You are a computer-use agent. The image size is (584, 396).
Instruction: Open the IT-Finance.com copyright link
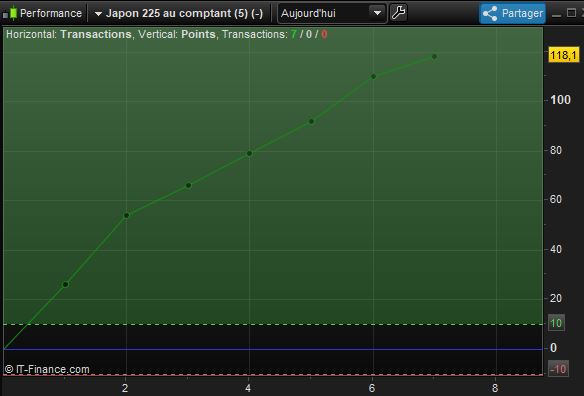47,370
